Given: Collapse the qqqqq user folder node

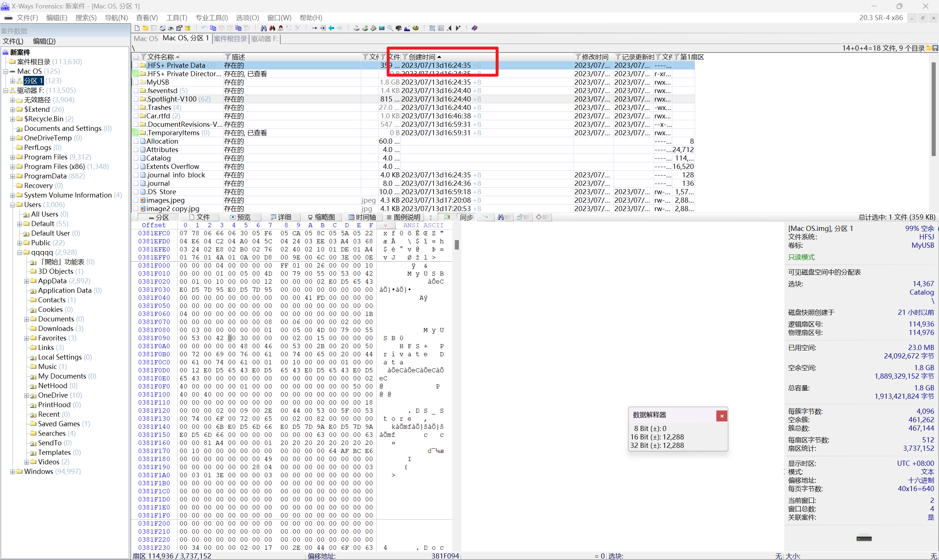Looking at the screenshot, I should point(20,253).
